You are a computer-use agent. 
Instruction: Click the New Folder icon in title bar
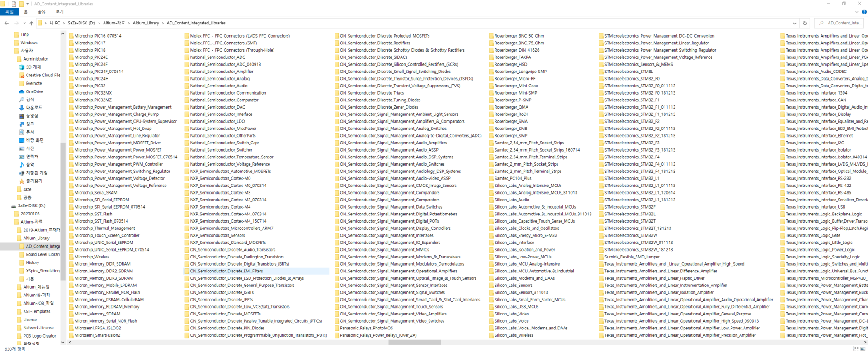pos(21,4)
